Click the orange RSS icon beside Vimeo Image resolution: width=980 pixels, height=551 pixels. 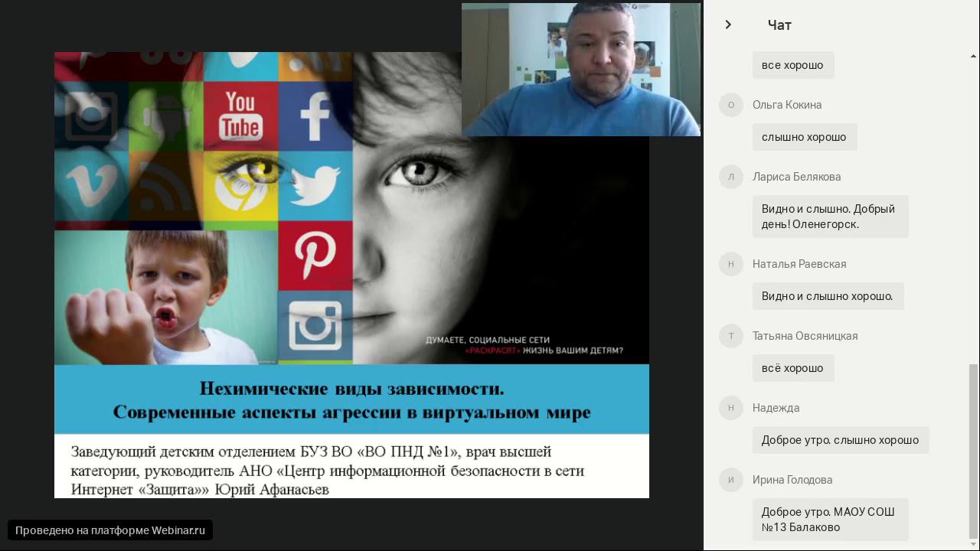tap(166, 187)
